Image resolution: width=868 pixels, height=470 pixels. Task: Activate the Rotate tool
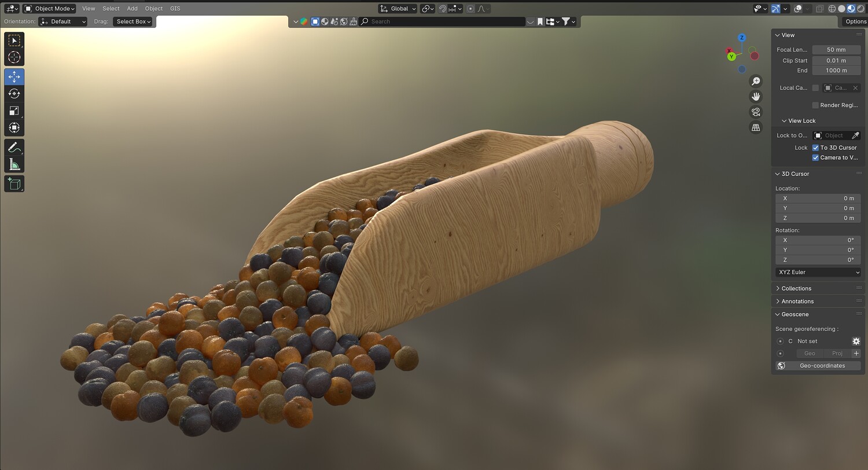click(x=14, y=93)
